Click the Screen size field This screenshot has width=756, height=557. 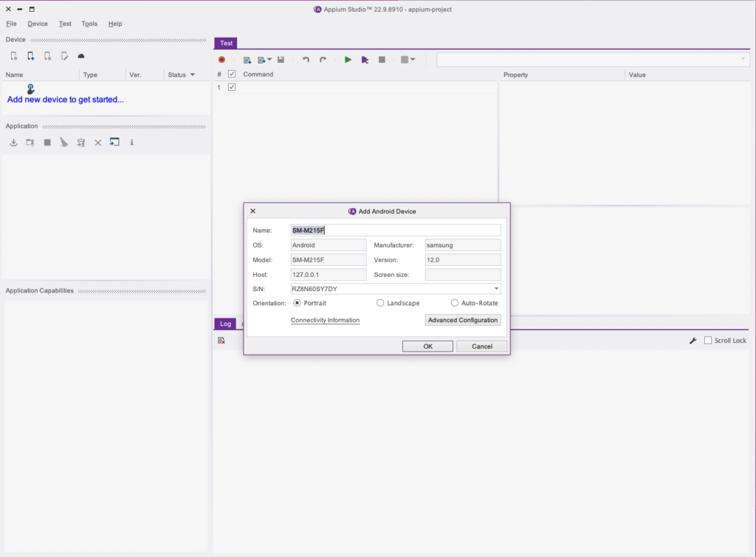pyautogui.click(x=463, y=274)
